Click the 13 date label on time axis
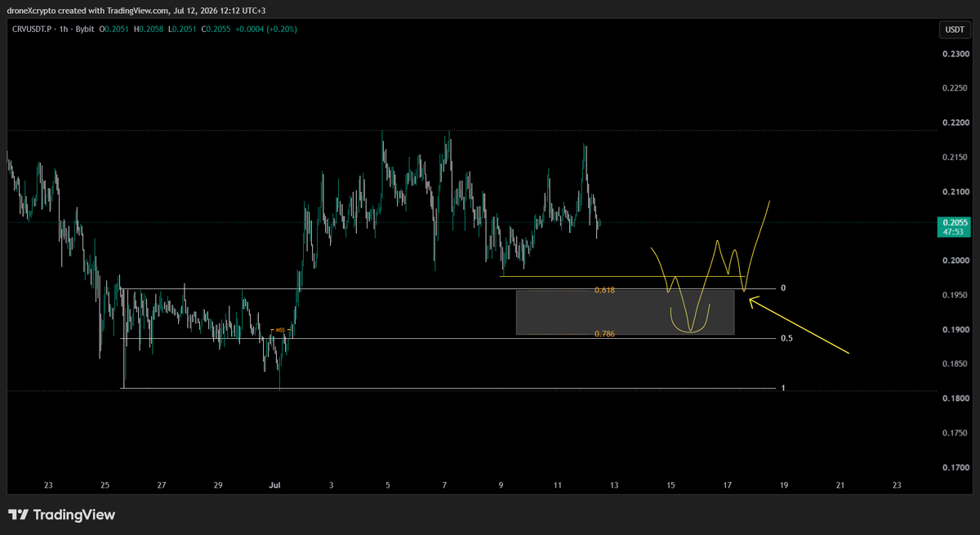The height and width of the screenshot is (535, 980). tap(614, 485)
